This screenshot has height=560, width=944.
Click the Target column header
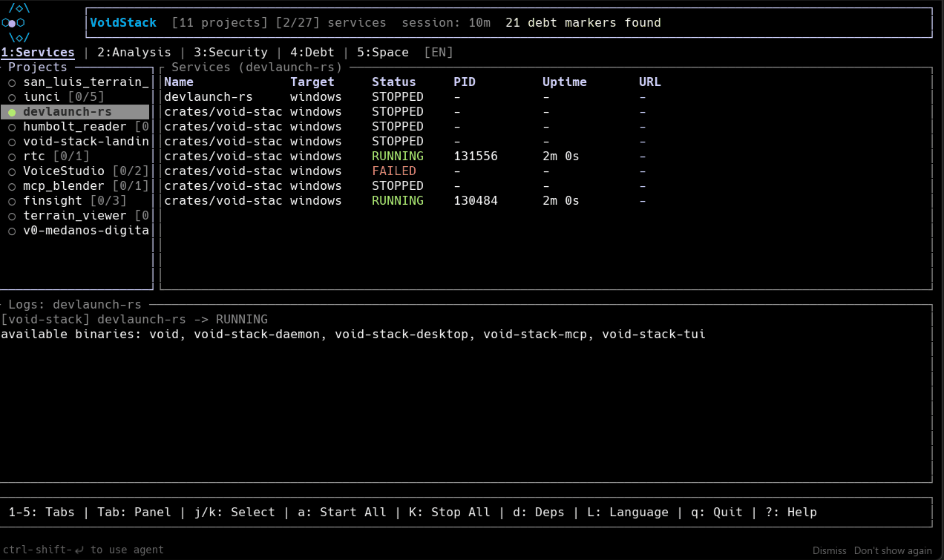[x=312, y=82]
